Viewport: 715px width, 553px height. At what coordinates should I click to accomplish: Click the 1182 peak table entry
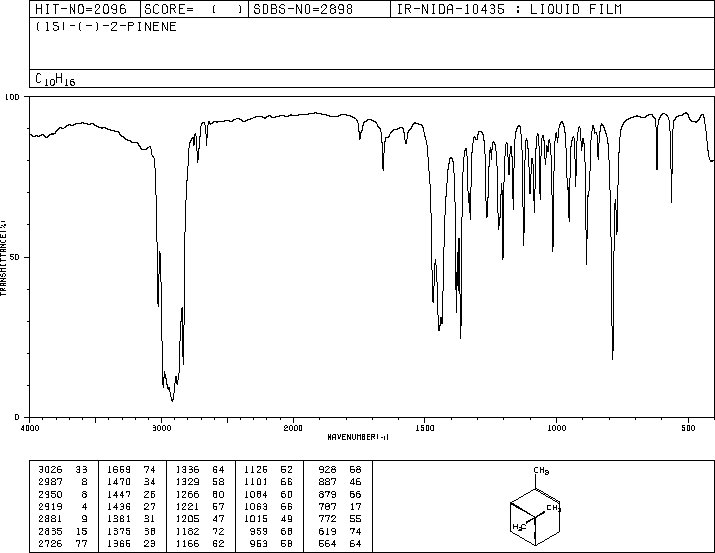(x=200, y=532)
